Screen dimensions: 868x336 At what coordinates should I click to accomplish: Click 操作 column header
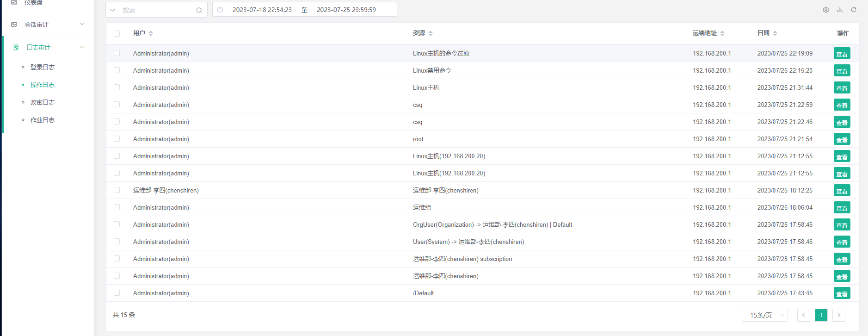tap(843, 33)
